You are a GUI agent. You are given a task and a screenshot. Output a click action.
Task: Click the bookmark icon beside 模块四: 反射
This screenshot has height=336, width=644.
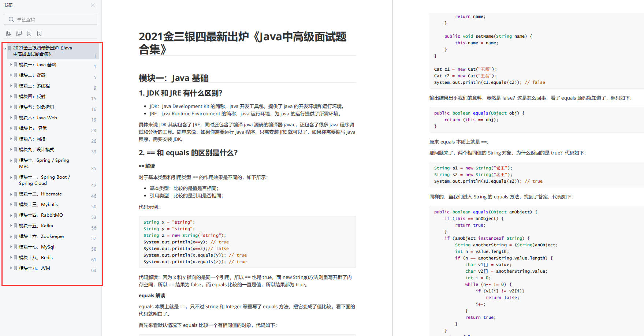15,96
